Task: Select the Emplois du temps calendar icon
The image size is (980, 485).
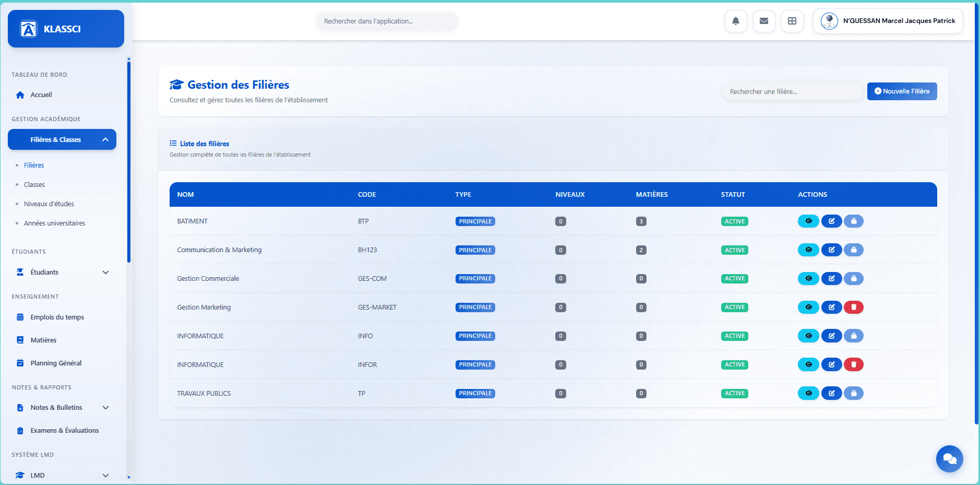Action: (20, 317)
